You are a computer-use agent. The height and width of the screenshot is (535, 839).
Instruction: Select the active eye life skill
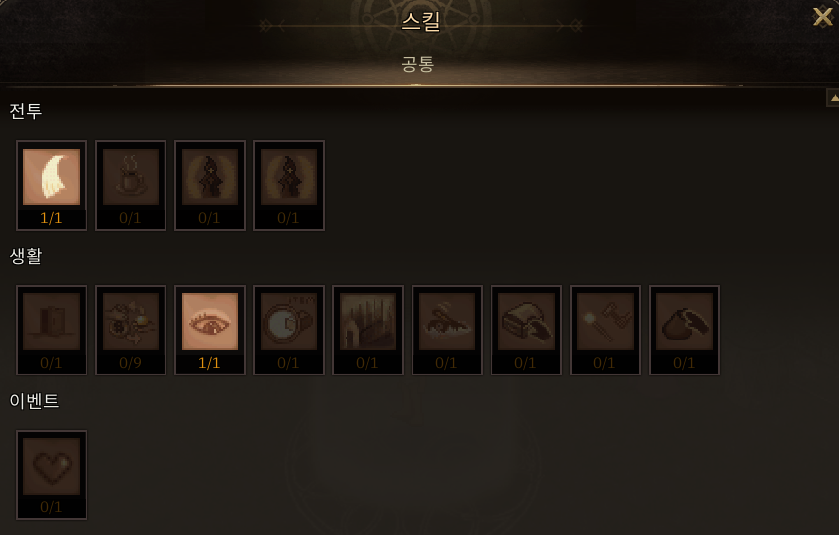210,330
